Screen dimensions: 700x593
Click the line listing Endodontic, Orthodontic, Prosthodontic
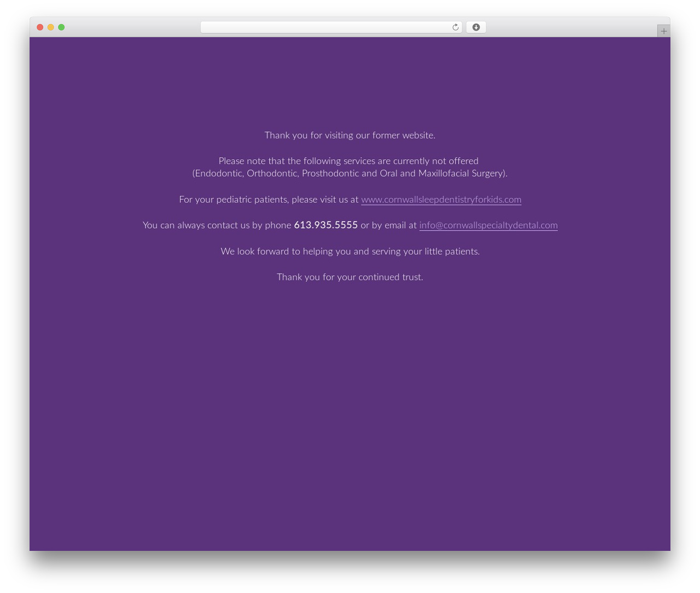click(x=350, y=173)
